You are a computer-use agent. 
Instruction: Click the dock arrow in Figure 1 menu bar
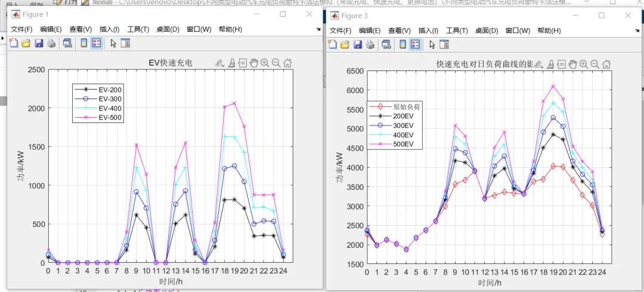click(318, 30)
